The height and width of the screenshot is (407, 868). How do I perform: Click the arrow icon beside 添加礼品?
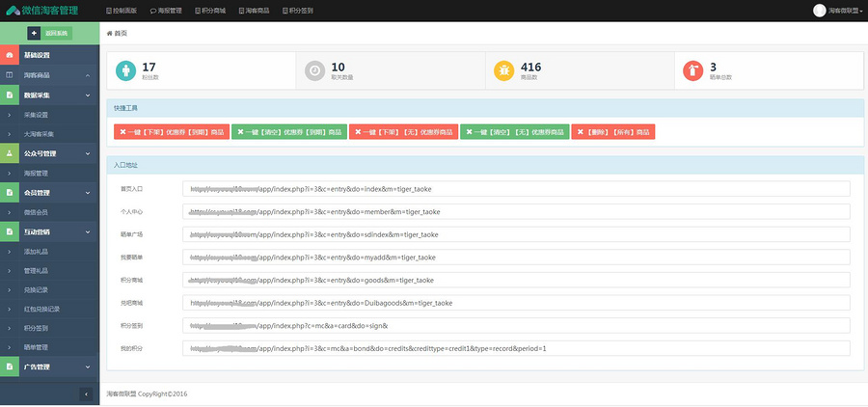click(x=10, y=252)
